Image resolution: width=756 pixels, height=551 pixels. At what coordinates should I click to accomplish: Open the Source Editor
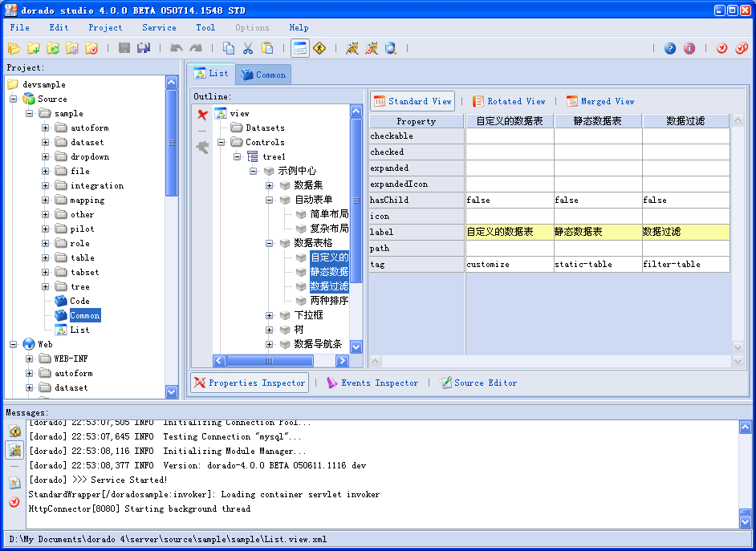[478, 383]
